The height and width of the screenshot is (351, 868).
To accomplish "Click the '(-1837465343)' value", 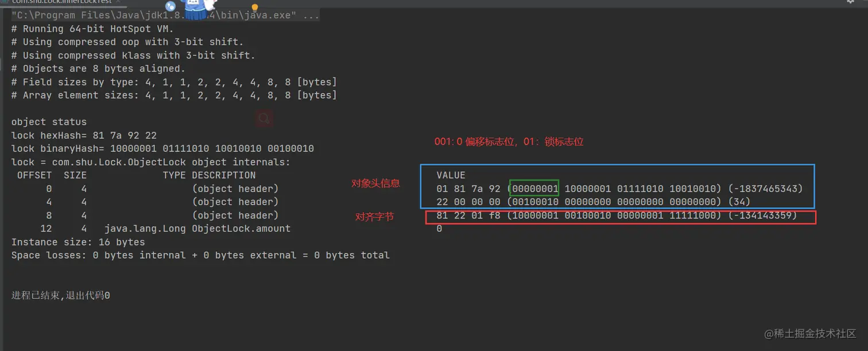I will [x=765, y=189].
